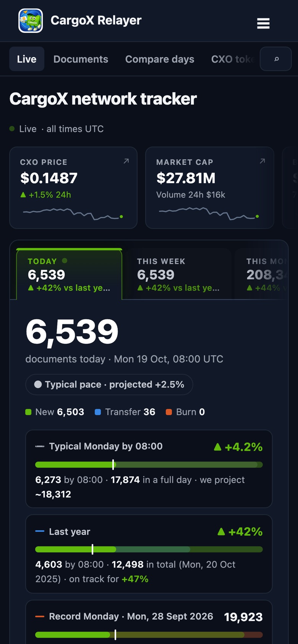This screenshot has width=298, height=644.
Task: Open the hamburger menu icon
Action: [263, 23]
